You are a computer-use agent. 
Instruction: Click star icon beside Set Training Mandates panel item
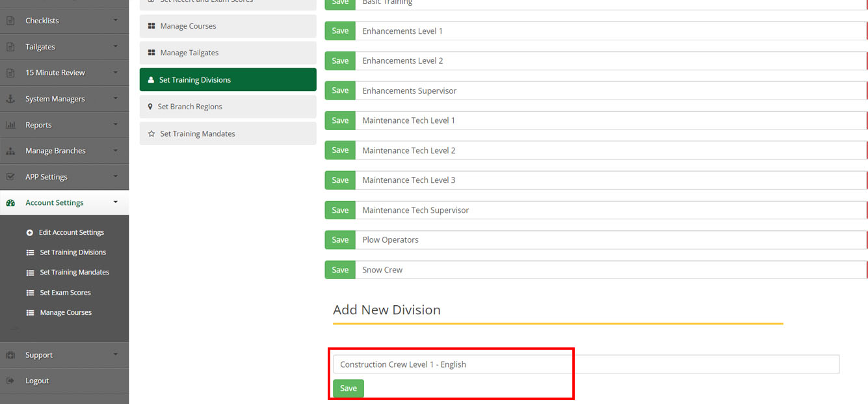tap(151, 134)
